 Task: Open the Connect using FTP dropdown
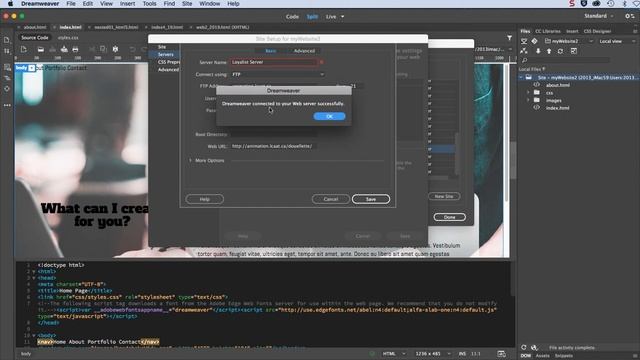click(x=278, y=74)
